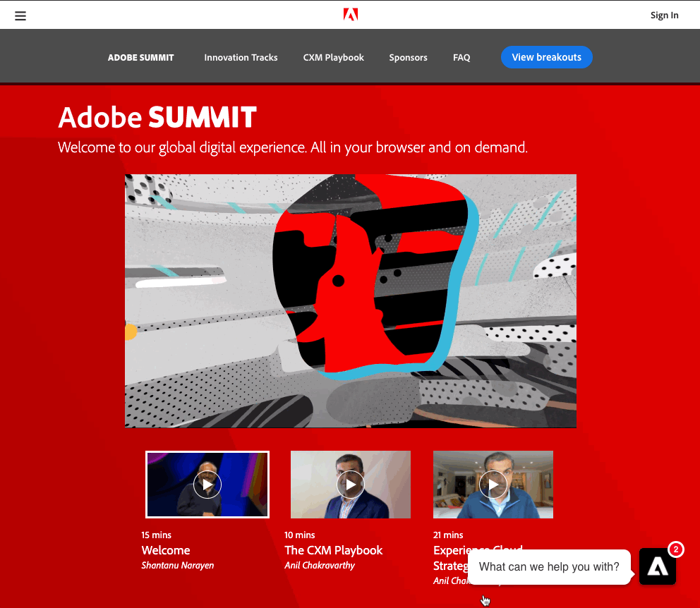The image size is (700, 608).
Task: Go to the CXM Playbook nav item
Action: (334, 58)
